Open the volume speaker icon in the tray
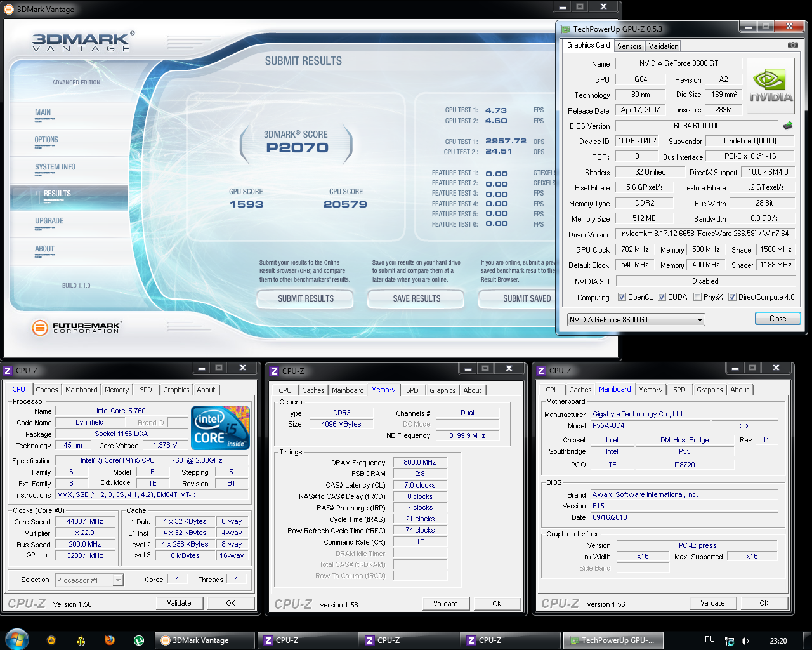The image size is (812, 650). coord(745,641)
